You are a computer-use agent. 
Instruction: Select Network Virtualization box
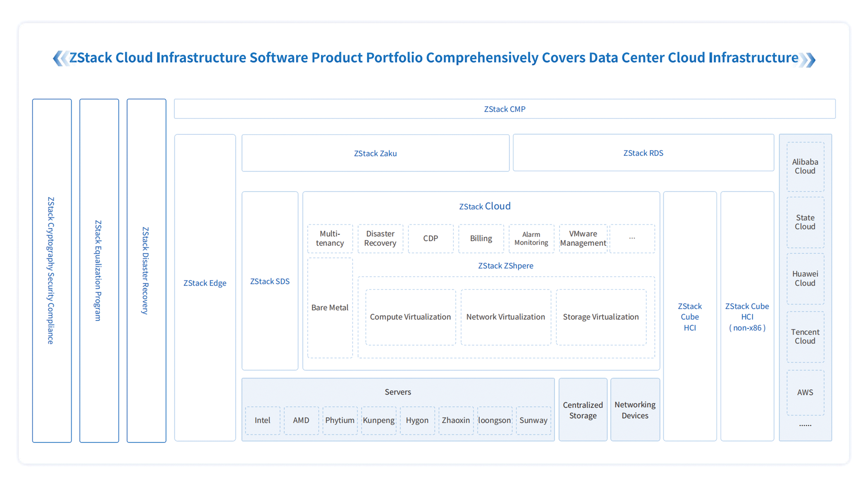tap(506, 317)
